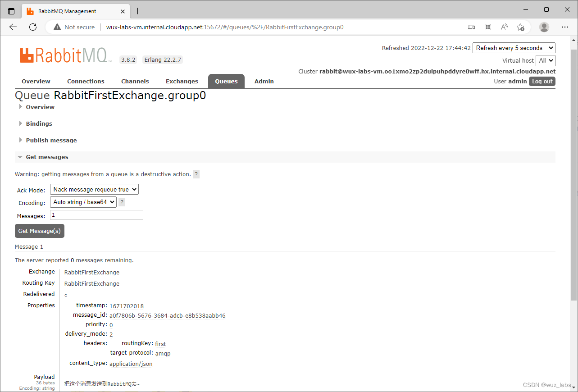Click the timestamp value 1671702018

[x=127, y=306]
